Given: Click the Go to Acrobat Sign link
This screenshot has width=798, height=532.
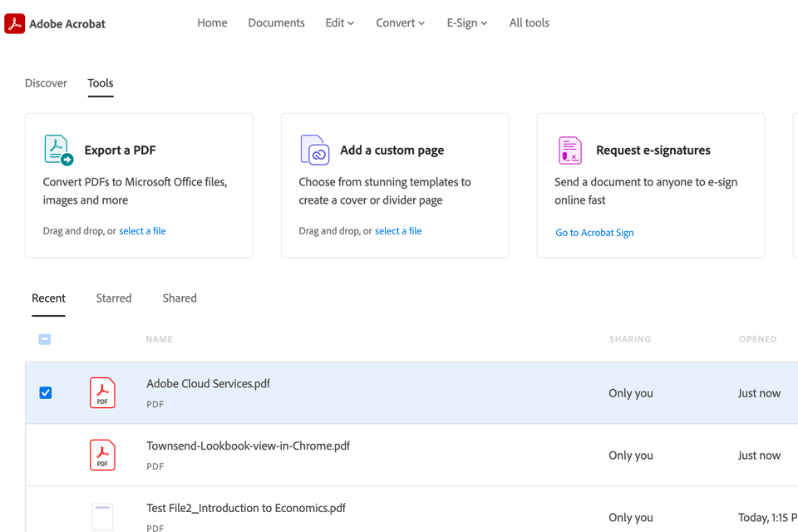Looking at the screenshot, I should (594, 233).
